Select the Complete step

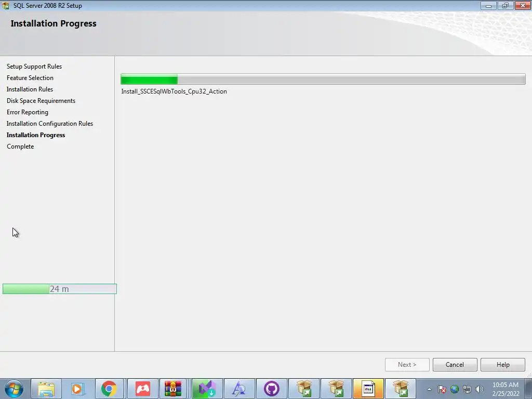point(20,147)
